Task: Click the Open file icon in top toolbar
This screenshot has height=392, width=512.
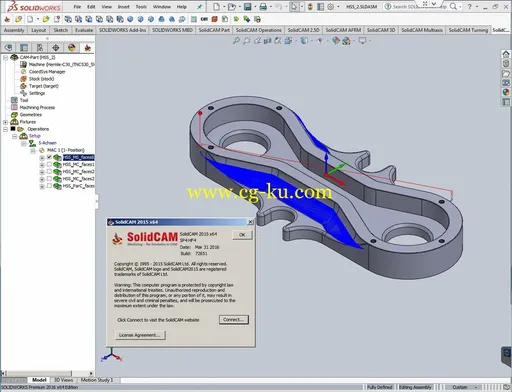Action: click(x=232, y=7)
